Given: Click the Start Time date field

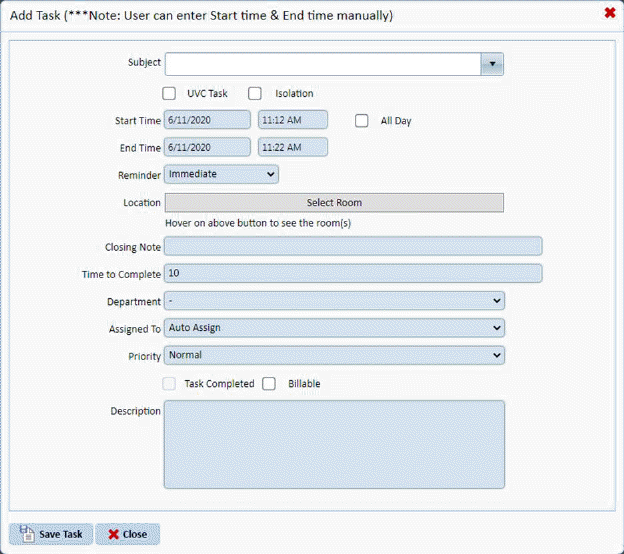Looking at the screenshot, I should (207, 120).
